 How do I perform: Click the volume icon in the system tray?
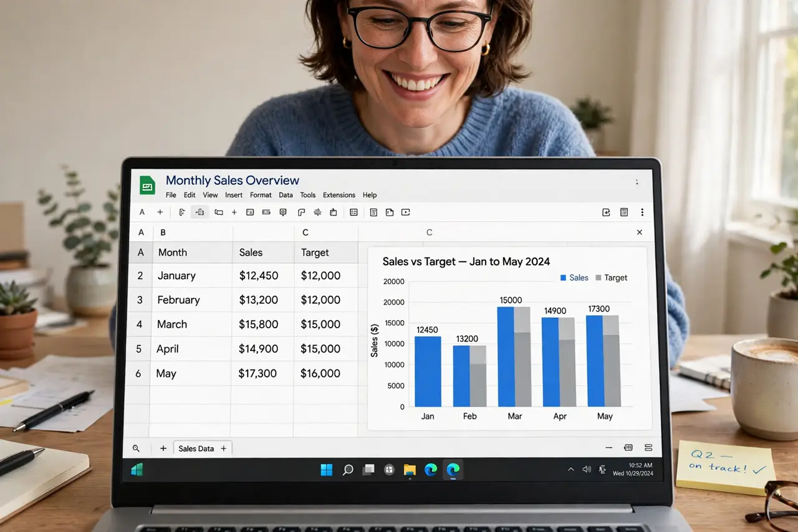[x=587, y=469]
